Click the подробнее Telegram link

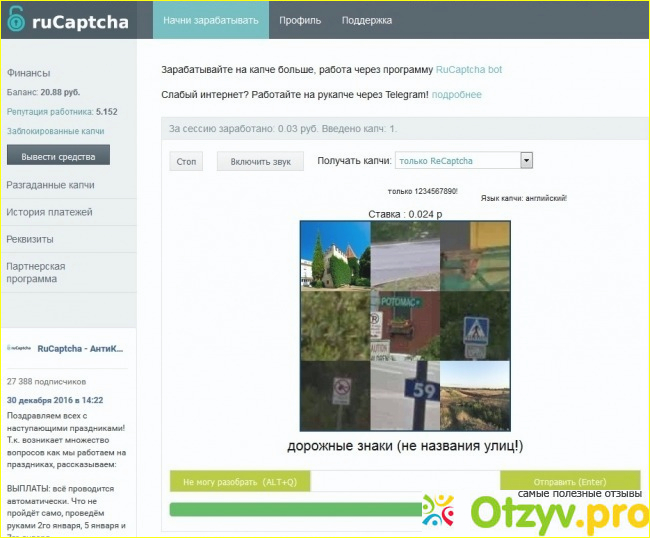[456, 95]
